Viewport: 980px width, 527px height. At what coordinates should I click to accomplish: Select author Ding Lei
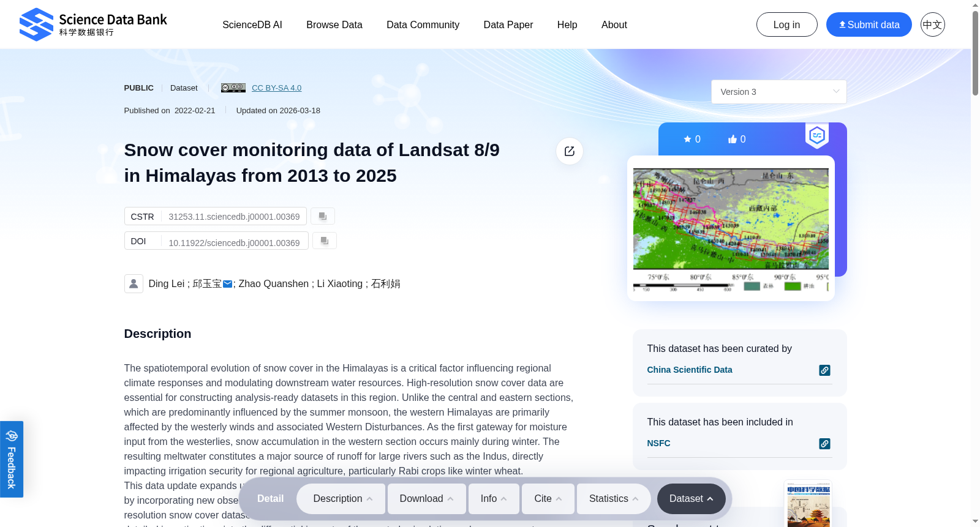pos(167,284)
